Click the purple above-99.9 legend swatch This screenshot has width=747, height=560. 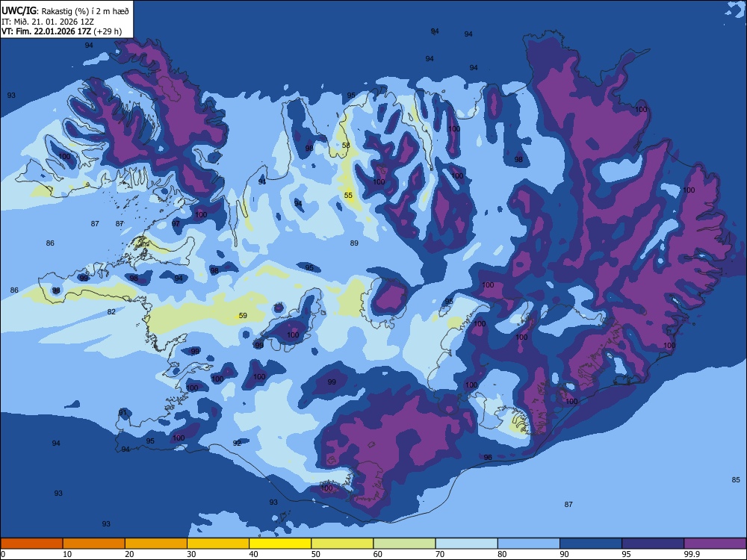(x=715, y=544)
